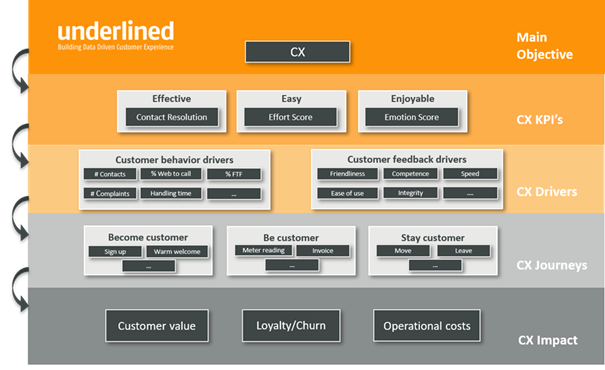Open the Meter reading journey box
Image resolution: width=605 pixels, height=370 pixels.
(x=264, y=250)
